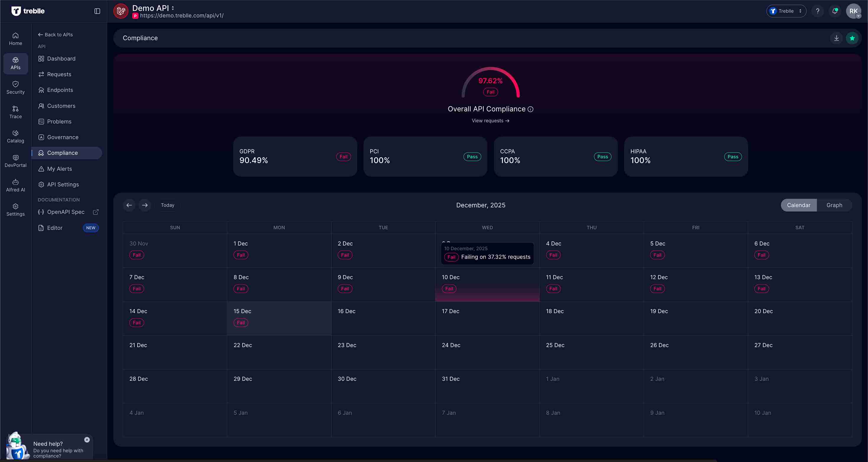
Task: Launch Alfred AI from the sidebar
Action: coord(15,185)
